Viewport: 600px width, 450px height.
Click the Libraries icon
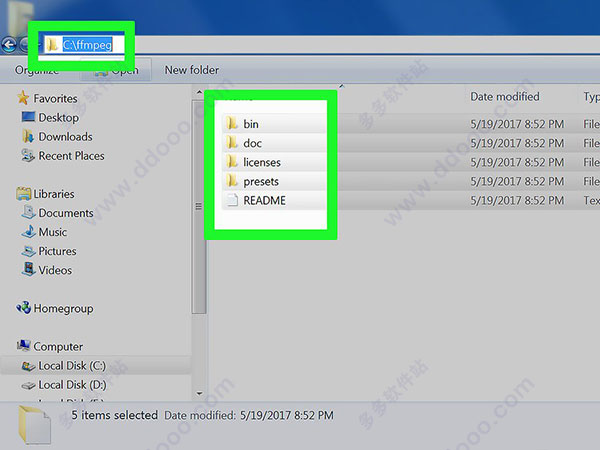coord(23,194)
